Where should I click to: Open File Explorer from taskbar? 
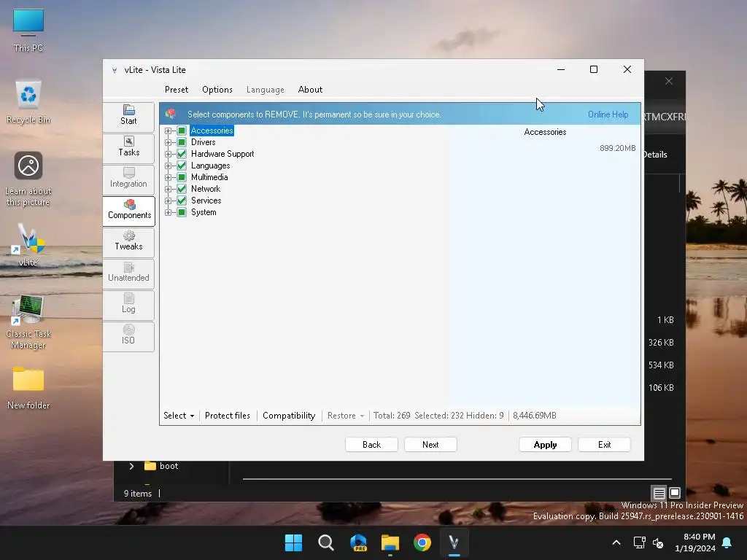pyautogui.click(x=390, y=542)
